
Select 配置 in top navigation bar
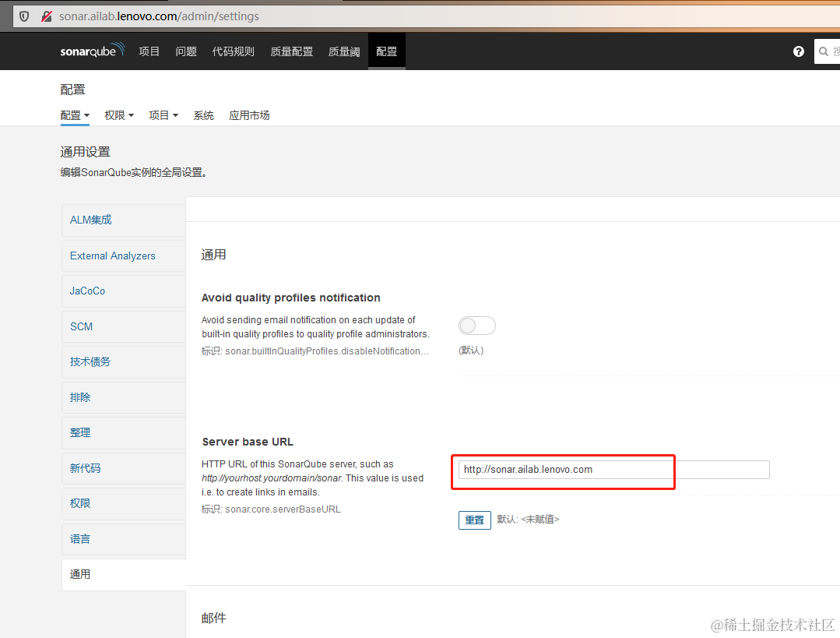[386, 51]
